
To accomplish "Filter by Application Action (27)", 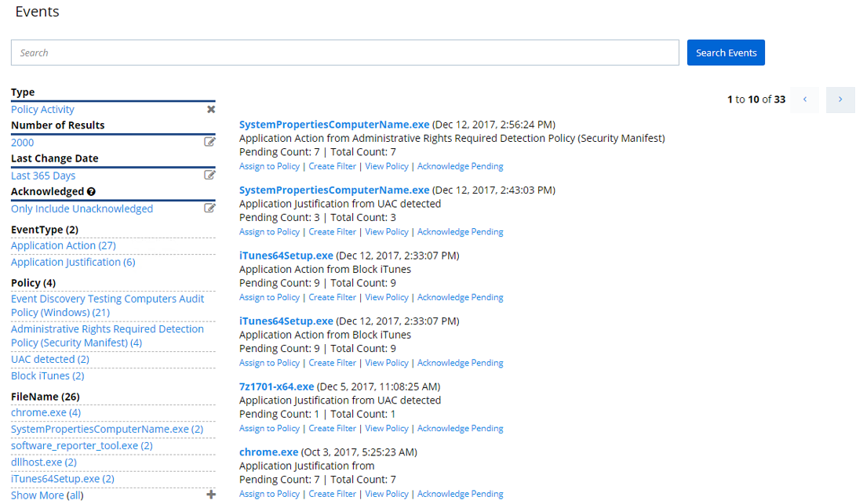I will pos(64,245).
